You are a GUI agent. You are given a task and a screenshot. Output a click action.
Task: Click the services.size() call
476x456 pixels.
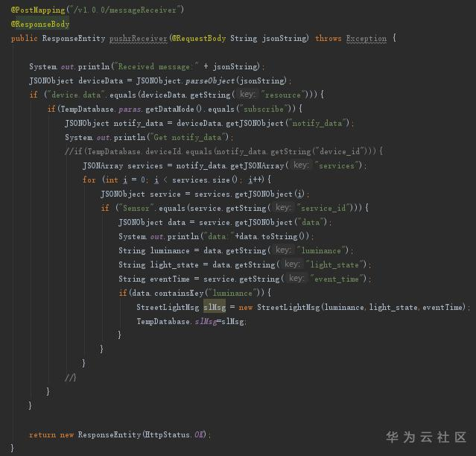point(205,180)
